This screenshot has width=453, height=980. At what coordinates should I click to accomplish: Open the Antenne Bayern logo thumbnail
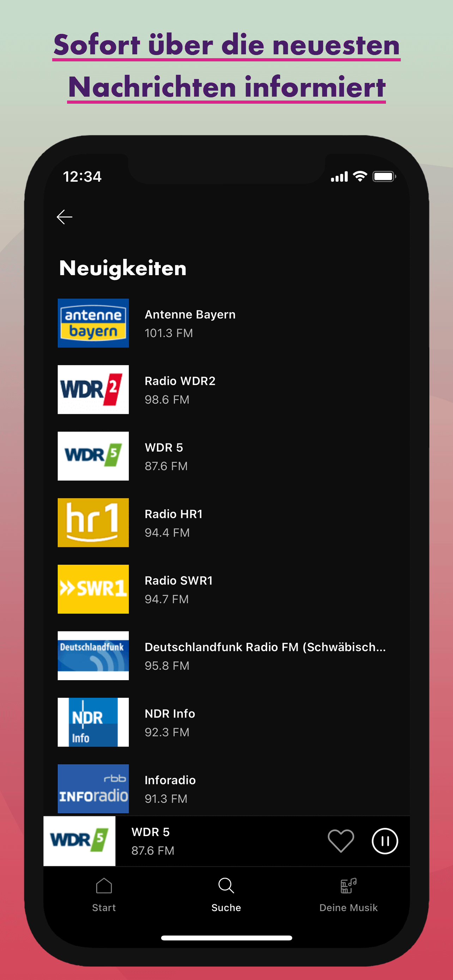click(x=93, y=323)
